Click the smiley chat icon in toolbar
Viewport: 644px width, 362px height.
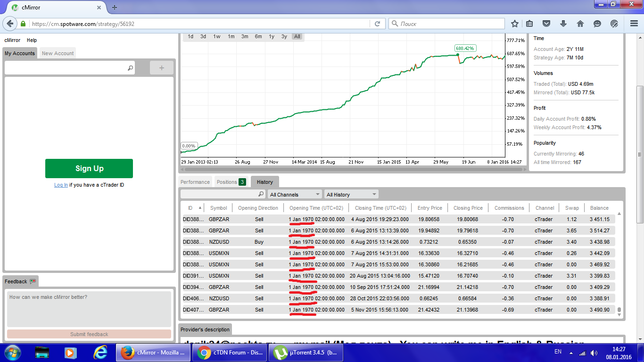tap(597, 24)
